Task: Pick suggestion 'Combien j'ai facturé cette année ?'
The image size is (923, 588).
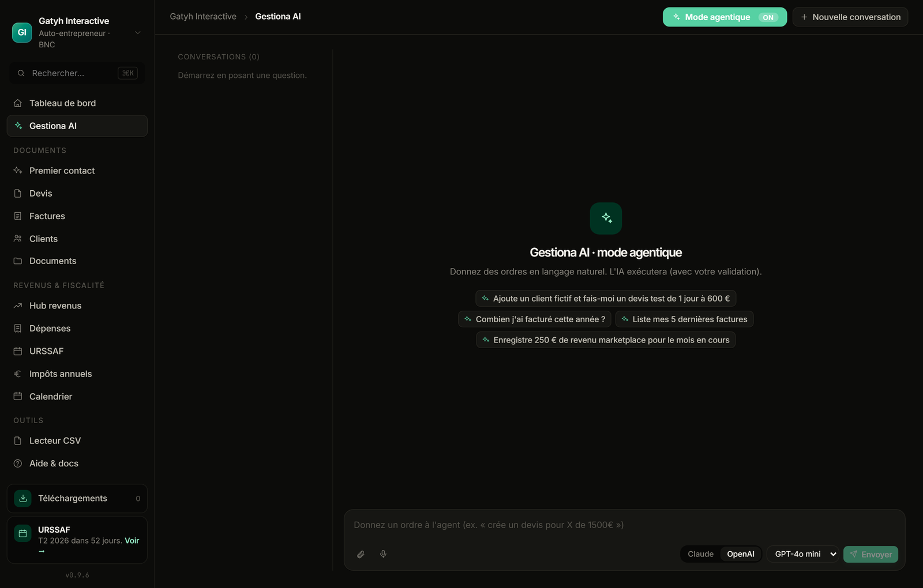Action: tap(535, 319)
